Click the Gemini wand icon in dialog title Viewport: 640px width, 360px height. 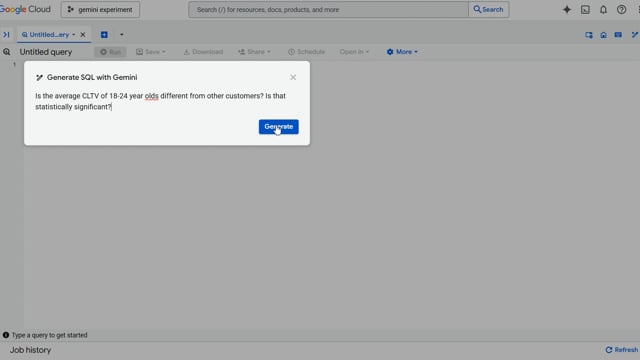point(39,78)
